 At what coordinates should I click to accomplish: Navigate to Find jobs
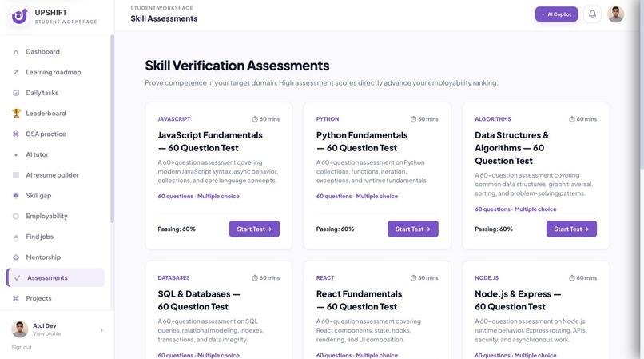click(55, 237)
